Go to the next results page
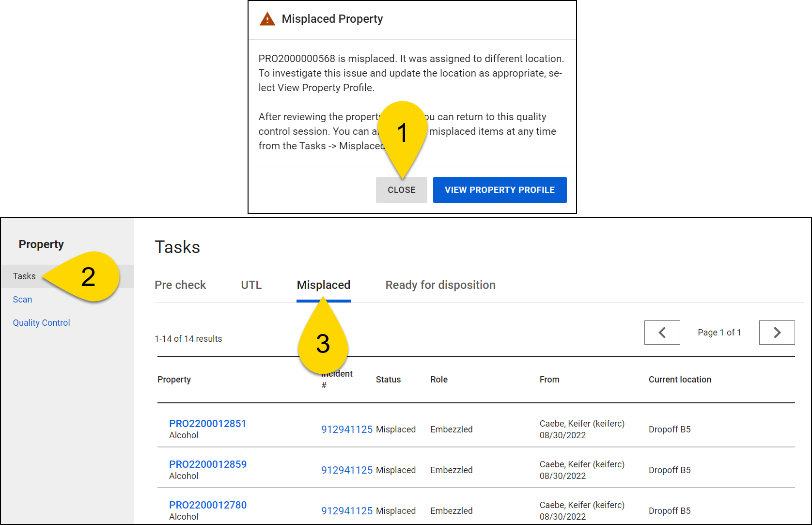Image resolution: width=812 pixels, height=525 pixels. coord(777,333)
